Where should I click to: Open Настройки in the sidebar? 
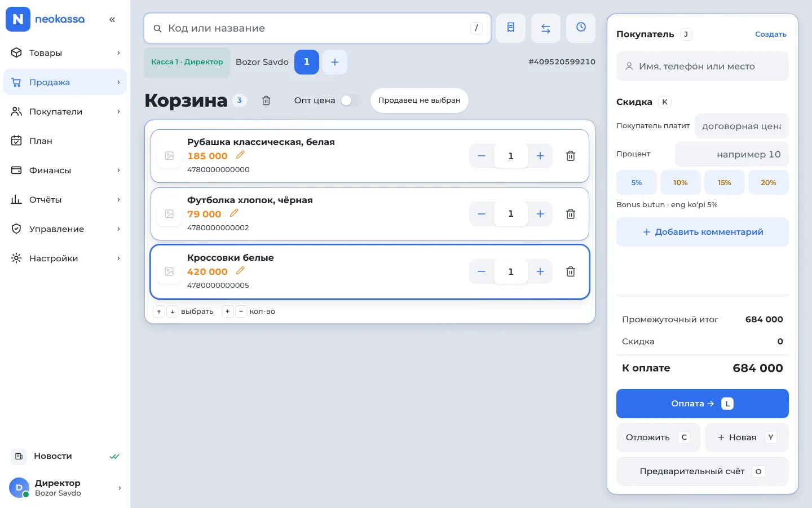pyautogui.click(x=65, y=259)
